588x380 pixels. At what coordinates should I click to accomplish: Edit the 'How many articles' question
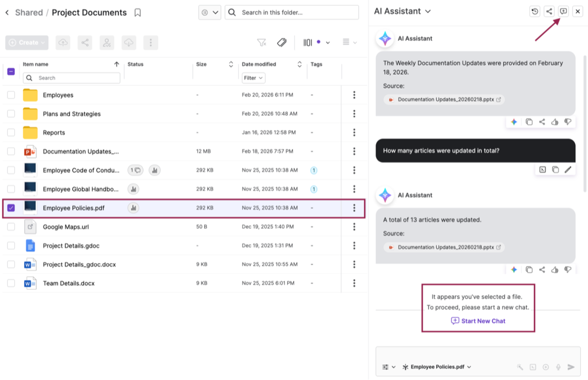tap(568, 169)
